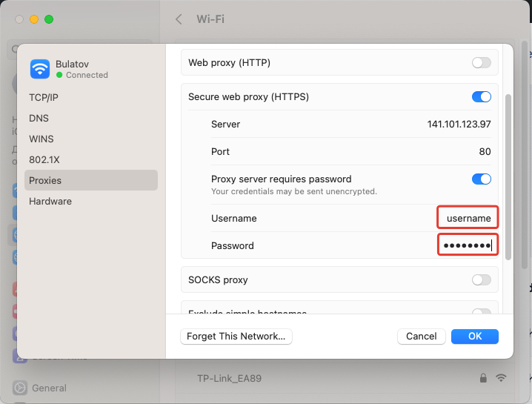This screenshot has width=532, height=404.
Task: Switch to the DNS section
Action: pos(39,118)
